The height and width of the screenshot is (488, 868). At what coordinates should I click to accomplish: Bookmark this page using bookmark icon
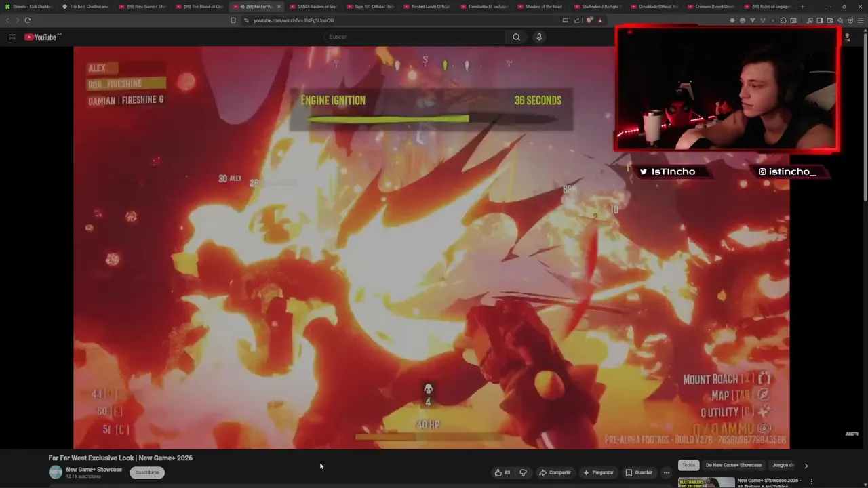[x=233, y=20]
